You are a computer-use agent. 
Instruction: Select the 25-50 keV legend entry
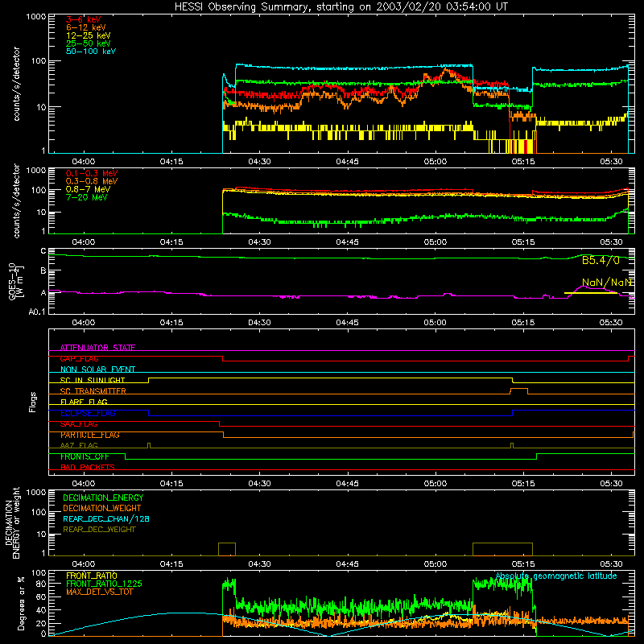click(x=89, y=43)
